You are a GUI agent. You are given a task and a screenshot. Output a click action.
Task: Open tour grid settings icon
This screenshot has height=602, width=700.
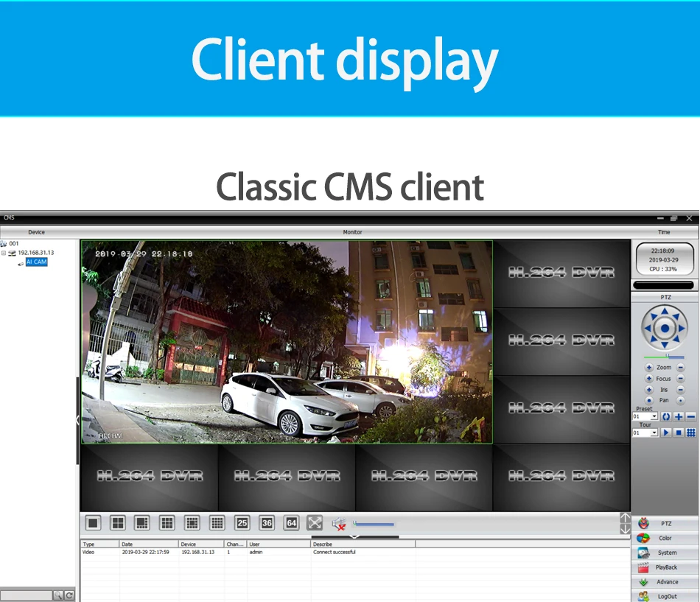[691, 433]
